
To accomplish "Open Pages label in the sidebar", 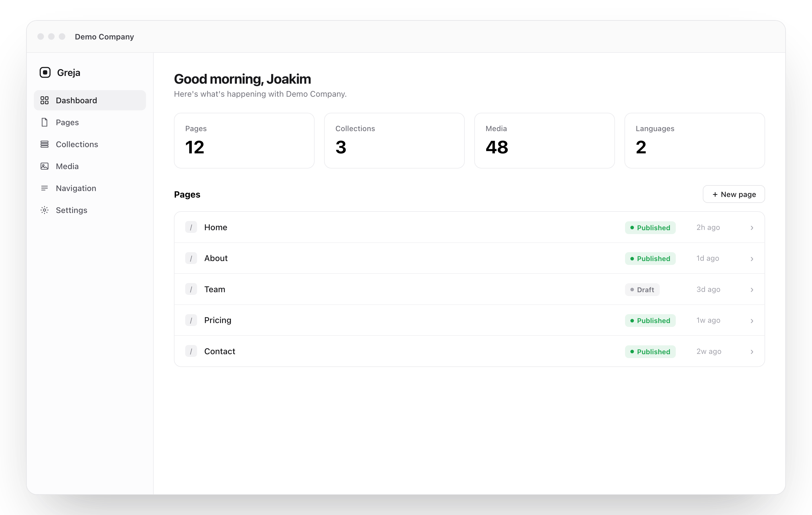I will (67, 122).
